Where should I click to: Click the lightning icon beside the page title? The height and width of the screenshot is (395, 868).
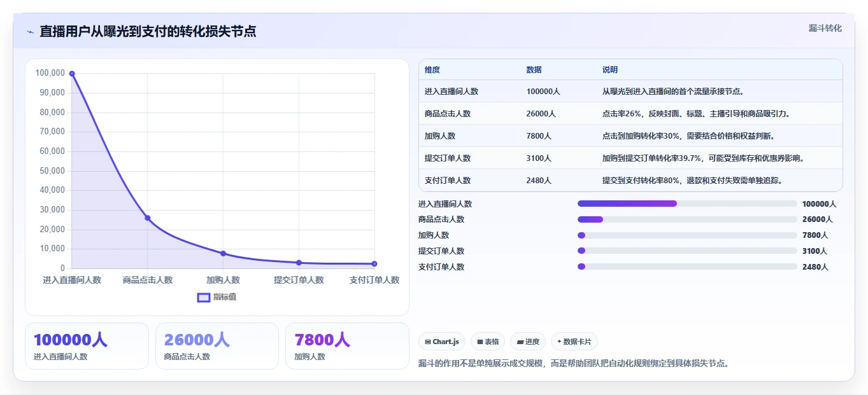click(x=30, y=32)
